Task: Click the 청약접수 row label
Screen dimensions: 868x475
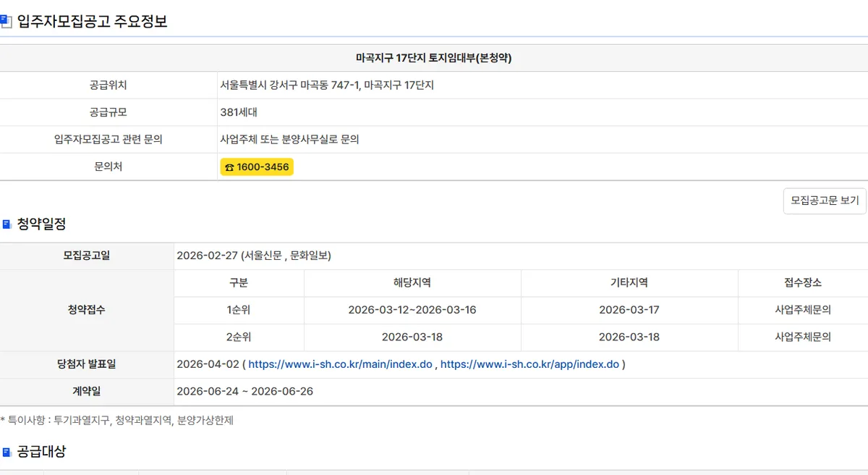Action: [x=87, y=310]
